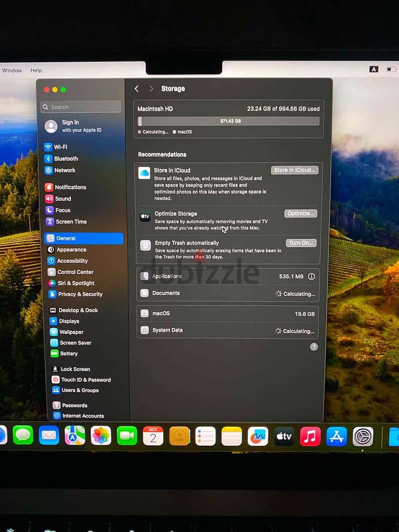Open Screen Saver settings
The image size is (399, 532).
[x=71, y=343]
